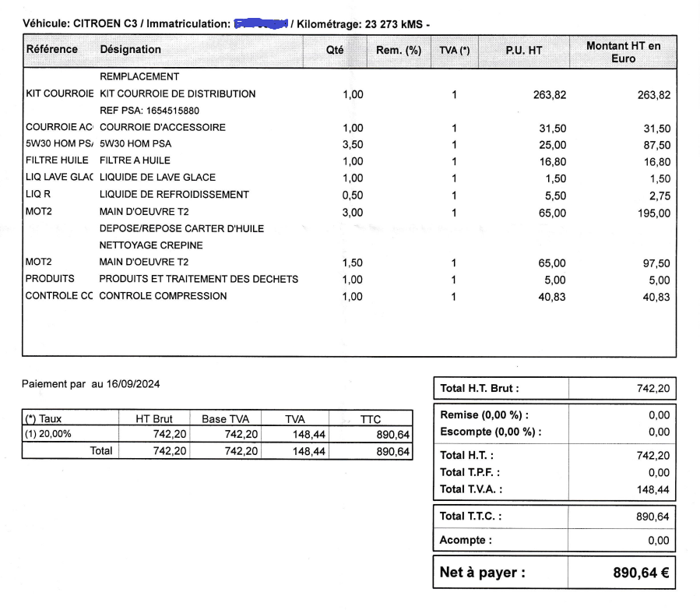Click LIQUIDE DE REFROIDISSEMENT entry
The height and width of the screenshot is (610, 700).
pyautogui.click(x=174, y=195)
